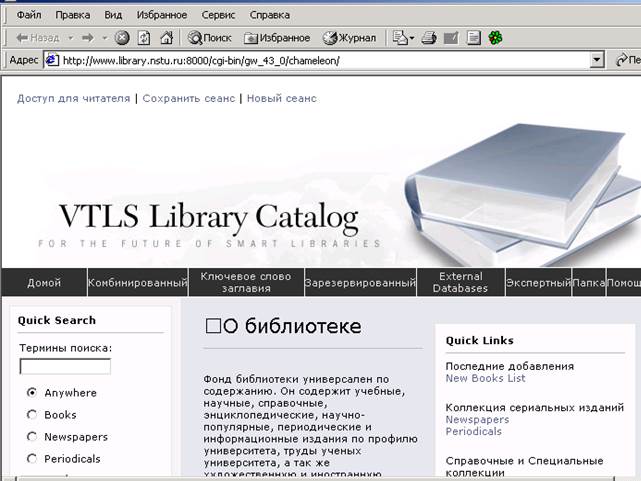Click the Назад back arrow button
Screen dimensions: 641x481
click(x=38, y=38)
